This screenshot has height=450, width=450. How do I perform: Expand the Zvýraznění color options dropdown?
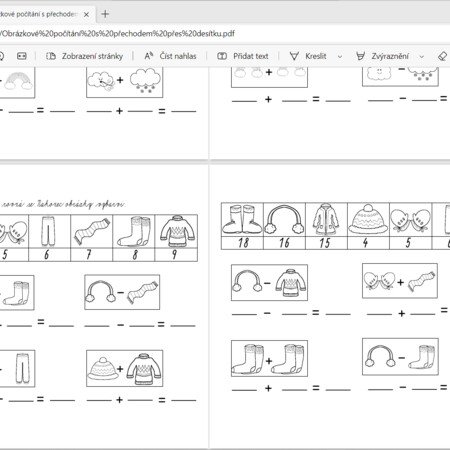click(421, 56)
